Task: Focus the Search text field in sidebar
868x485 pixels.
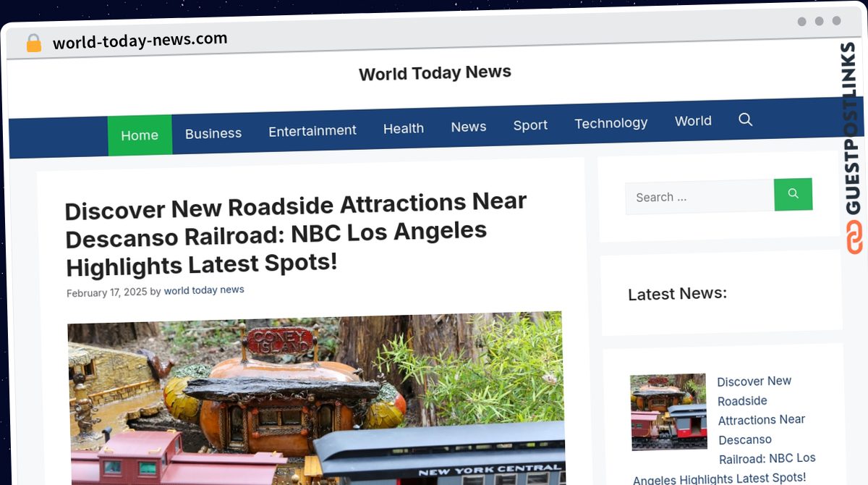Action: click(x=699, y=196)
